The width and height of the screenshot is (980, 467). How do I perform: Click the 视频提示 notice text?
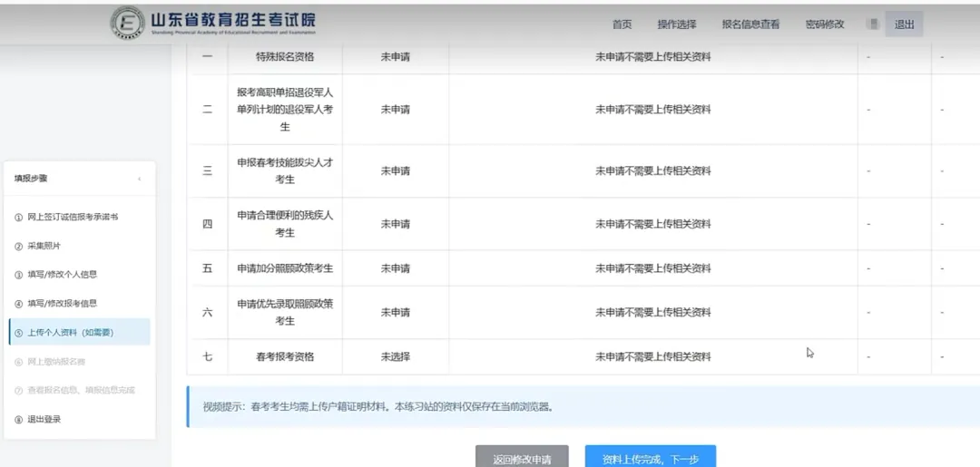(x=378, y=407)
